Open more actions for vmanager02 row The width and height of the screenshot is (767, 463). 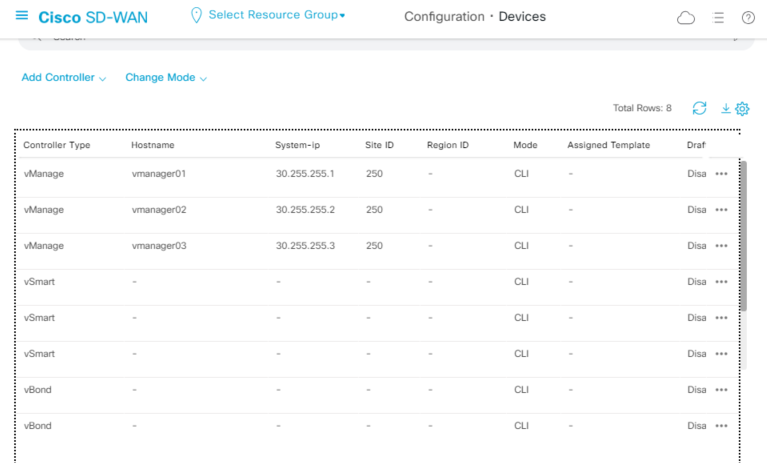click(722, 210)
